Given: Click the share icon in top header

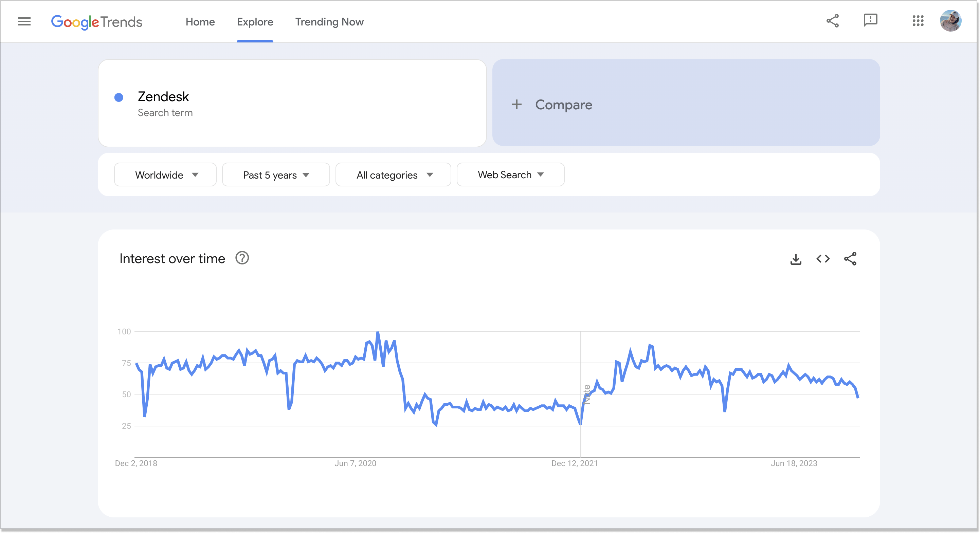Looking at the screenshot, I should coord(833,21).
